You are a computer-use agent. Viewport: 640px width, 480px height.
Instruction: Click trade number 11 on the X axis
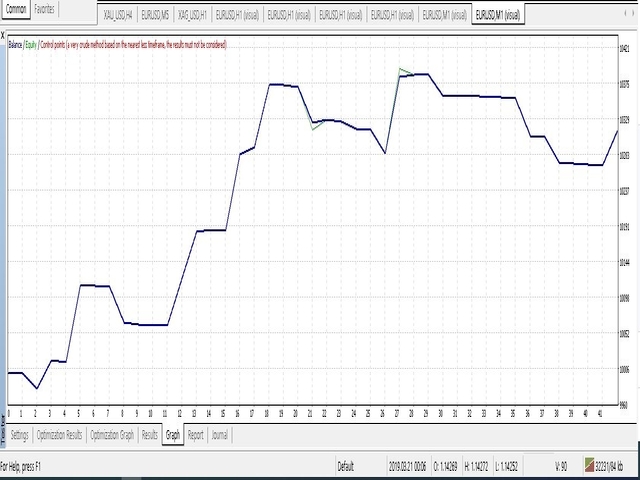point(165,414)
